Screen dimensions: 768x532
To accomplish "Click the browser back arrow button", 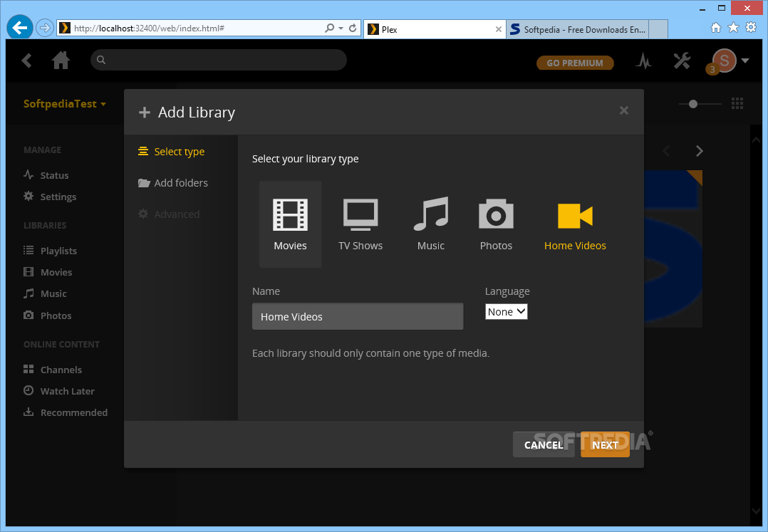I will pyautogui.click(x=20, y=28).
